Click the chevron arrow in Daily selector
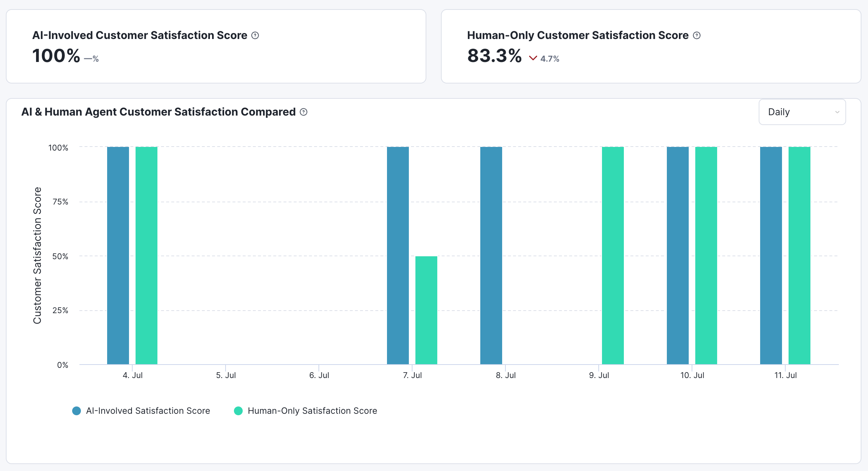This screenshot has width=868, height=471. click(x=837, y=112)
